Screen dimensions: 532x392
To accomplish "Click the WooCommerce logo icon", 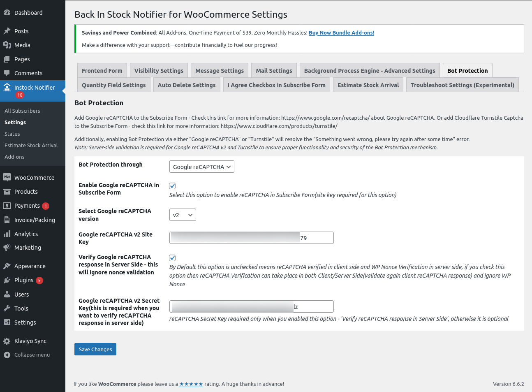I will [x=7, y=177].
